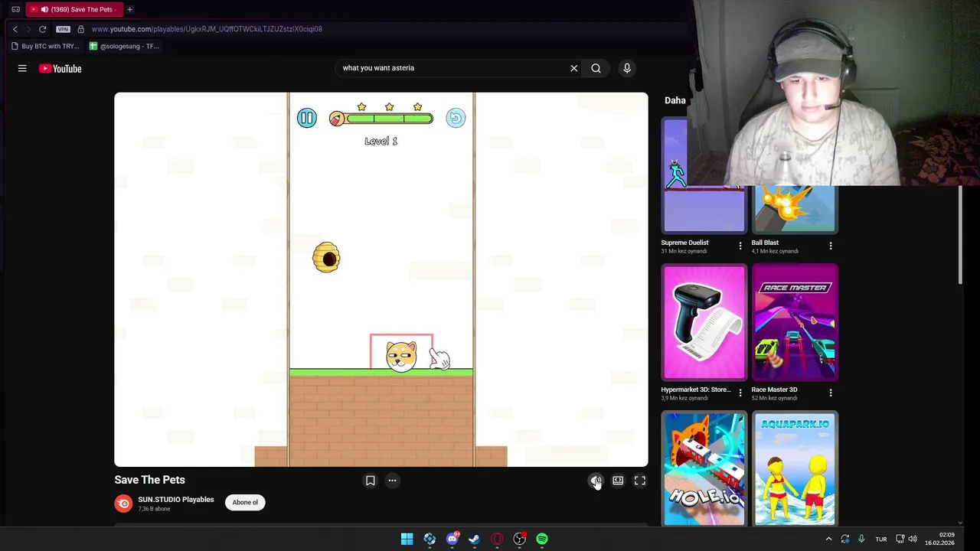Open the Windows Start menu

tap(407, 539)
